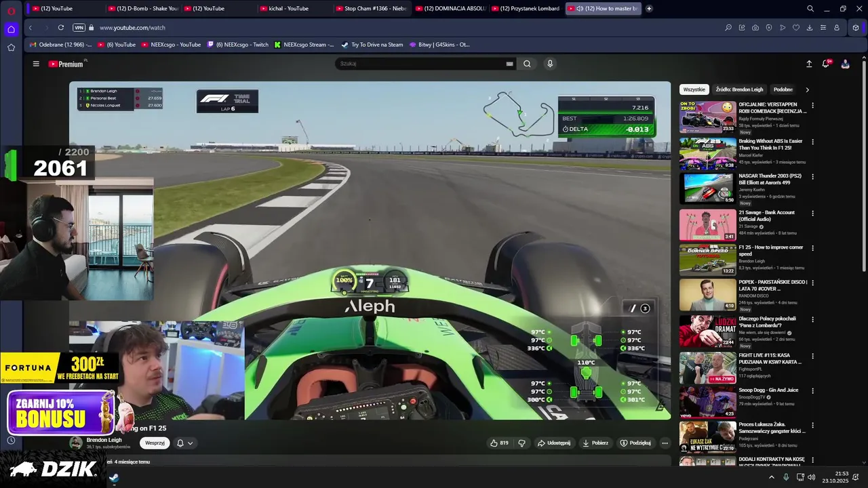Open 'Try To Drive na Steam' bookmark
The height and width of the screenshot is (488, 868).
tap(372, 45)
